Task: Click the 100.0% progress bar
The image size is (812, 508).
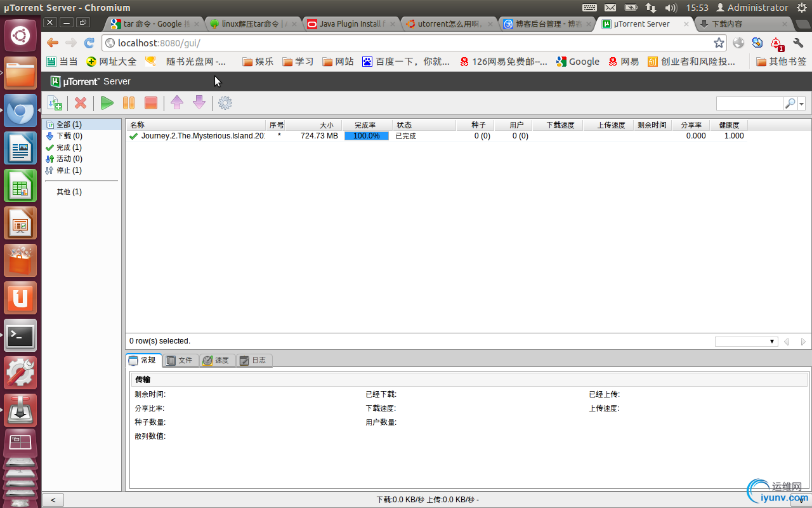Action: (x=367, y=136)
